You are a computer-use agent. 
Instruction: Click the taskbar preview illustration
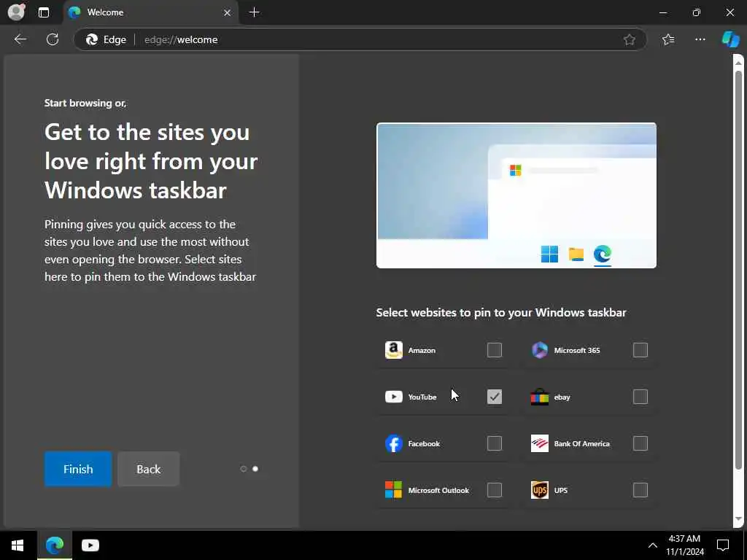coord(516,195)
